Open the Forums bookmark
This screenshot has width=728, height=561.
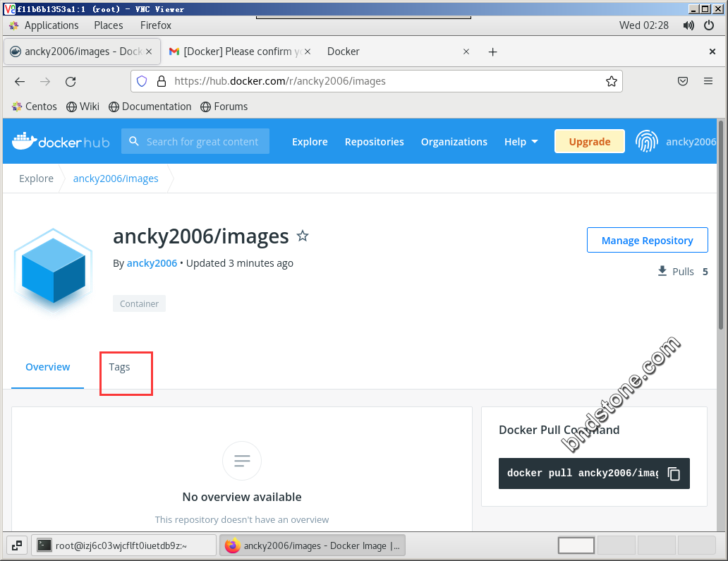[x=224, y=107]
